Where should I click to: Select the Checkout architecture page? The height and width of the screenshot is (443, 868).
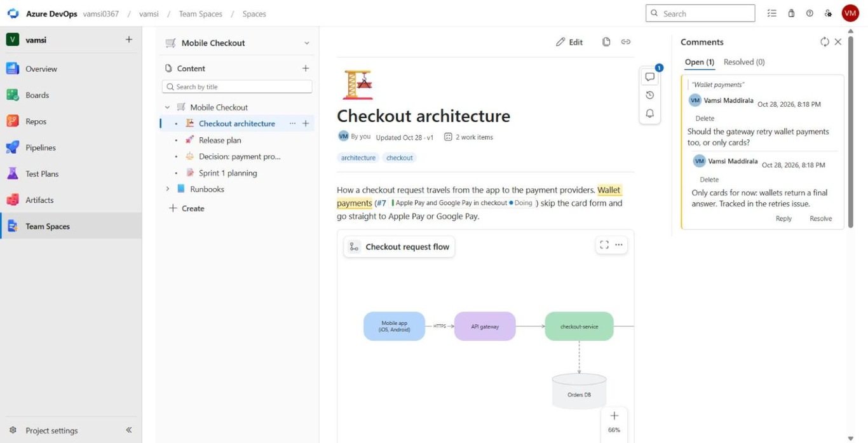[236, 123]
